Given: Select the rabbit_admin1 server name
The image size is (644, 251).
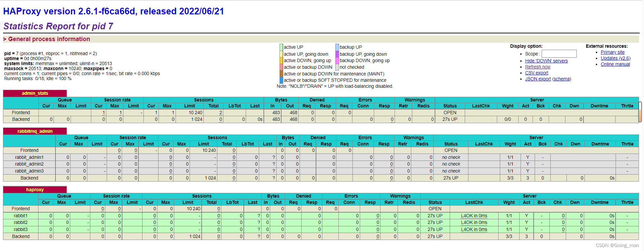Looking at the screenshot, I should click(29, 157).
